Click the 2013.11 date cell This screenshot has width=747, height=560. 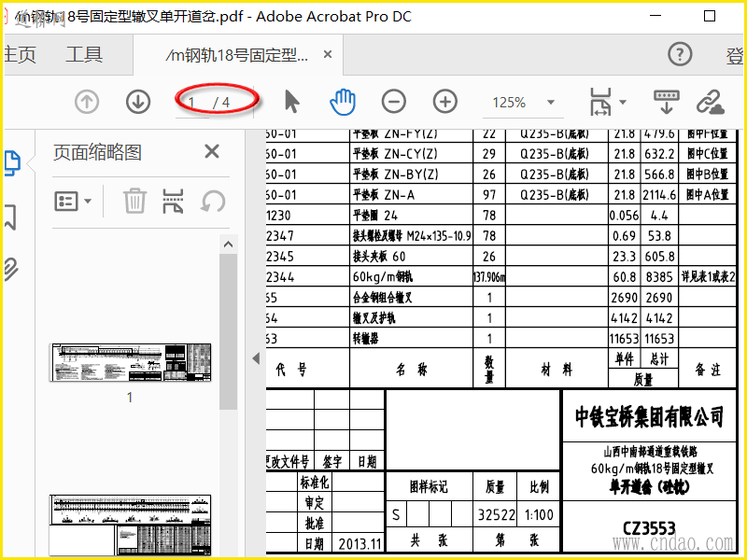point(359,544)
